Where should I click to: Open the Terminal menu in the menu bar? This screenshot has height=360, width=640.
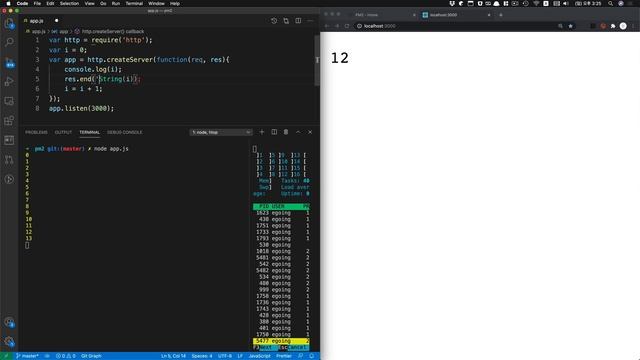(134, 3)
